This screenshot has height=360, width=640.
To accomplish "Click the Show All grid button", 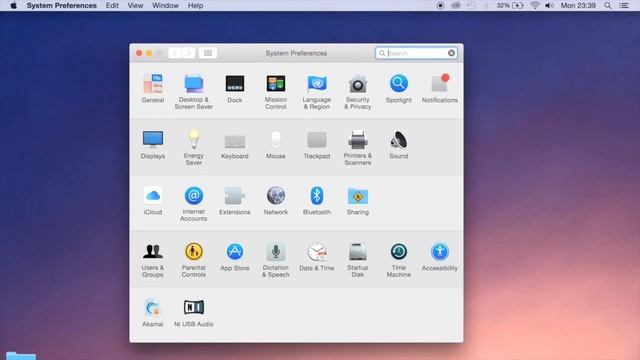I will click(x=208, y=53).
